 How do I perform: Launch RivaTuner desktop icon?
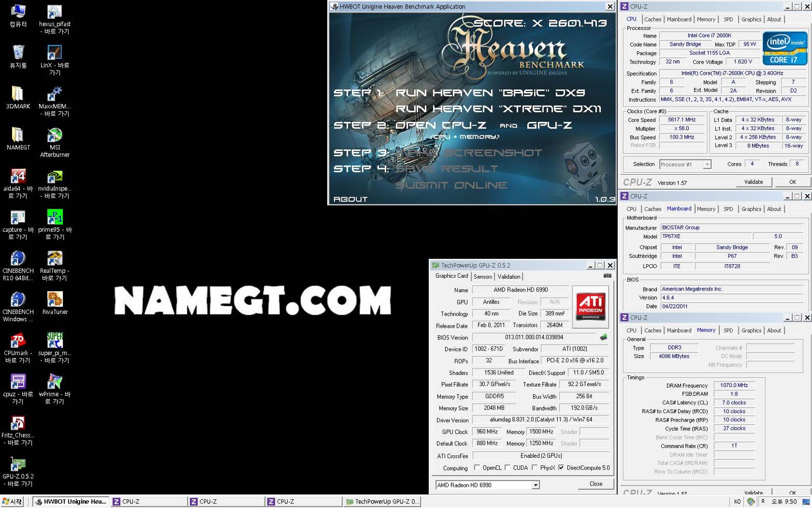[54, 303]
